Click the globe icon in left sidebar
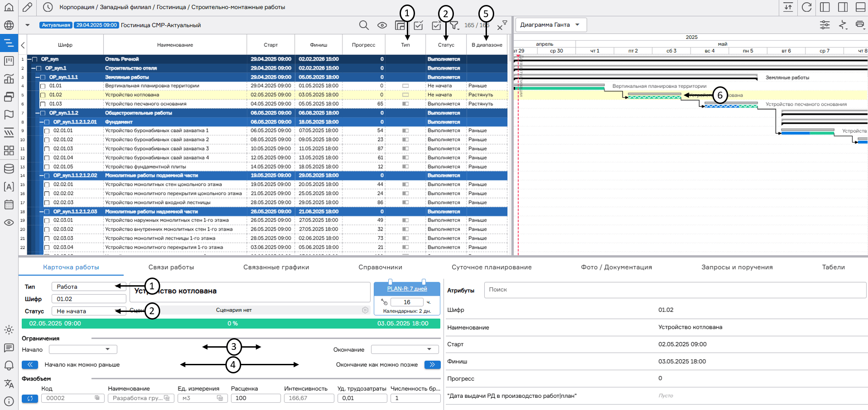Viewport: 868px width, 410px height. click(x=9, y=25)
